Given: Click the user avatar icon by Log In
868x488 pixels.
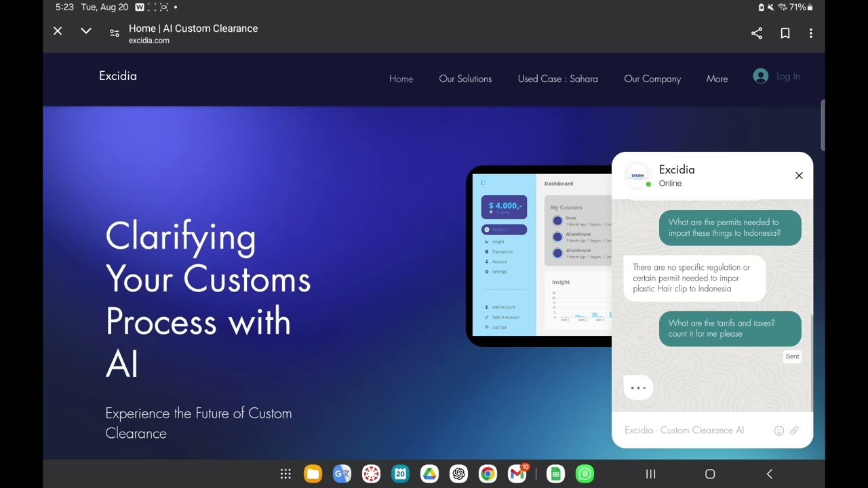Looking at the screenshot, I should 761,77.
